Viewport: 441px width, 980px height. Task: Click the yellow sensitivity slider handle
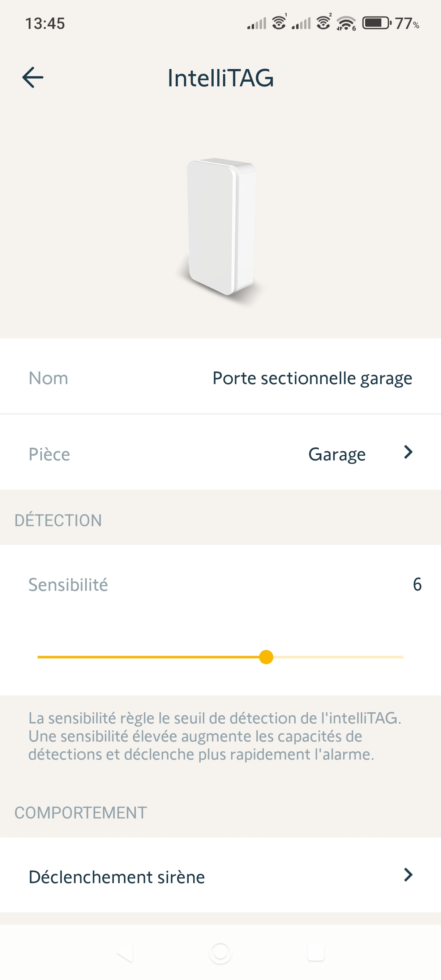266,657
